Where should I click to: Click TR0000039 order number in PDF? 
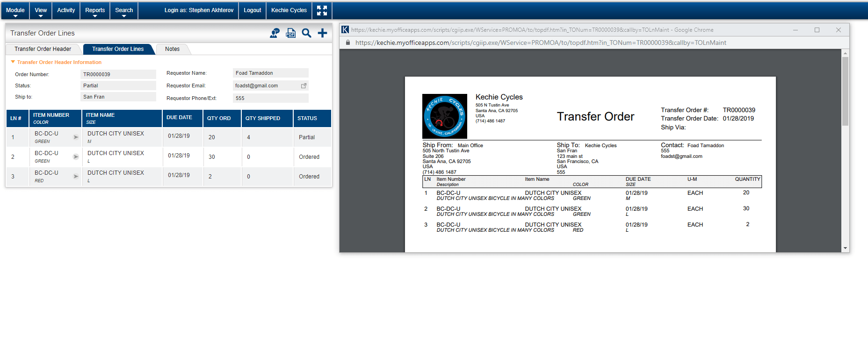point(739,110)
